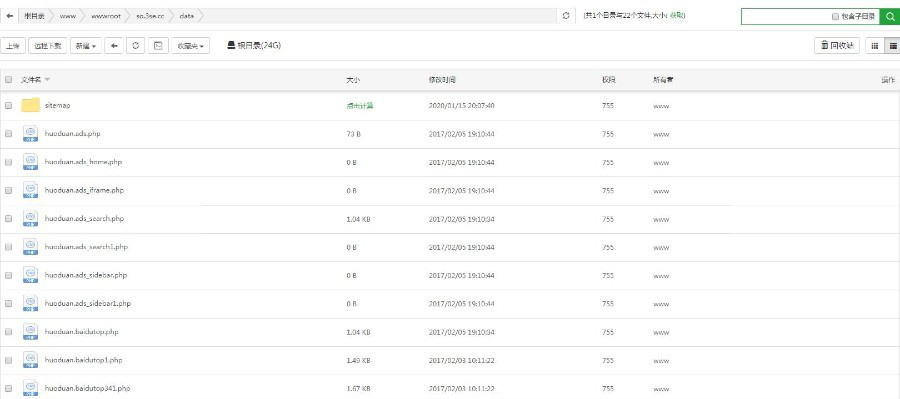Click the 远程下载 remote download button
Screen dimensions: 900x399
[48, 46]
